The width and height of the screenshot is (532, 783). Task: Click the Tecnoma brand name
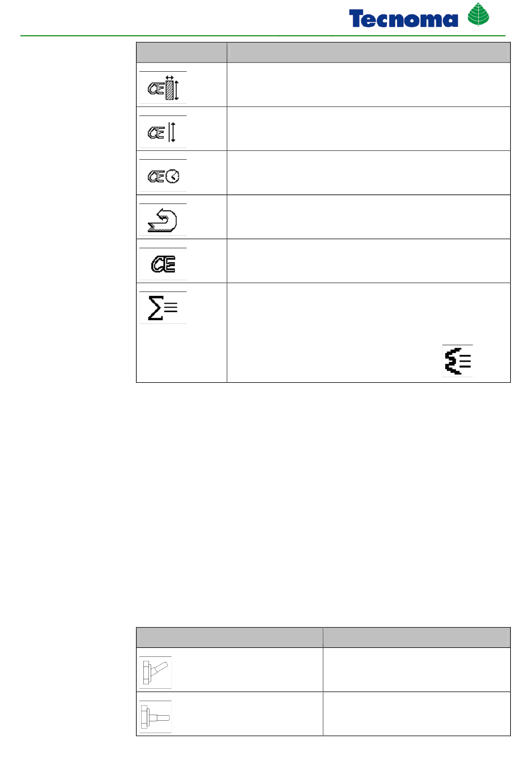click(403, 19)
